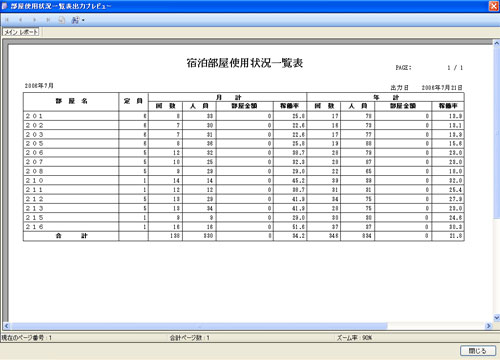Click horizontal scrollbar right arrow
Screen dimensions: 500x360
pos(489,326)
